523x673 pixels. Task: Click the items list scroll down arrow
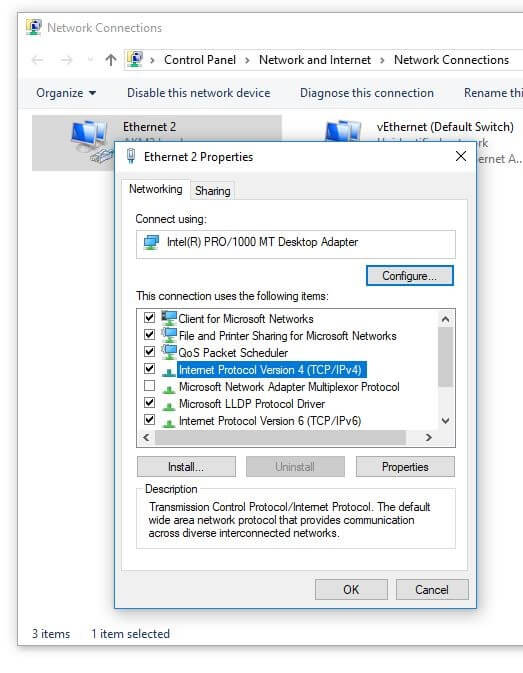tap(445, 421)
